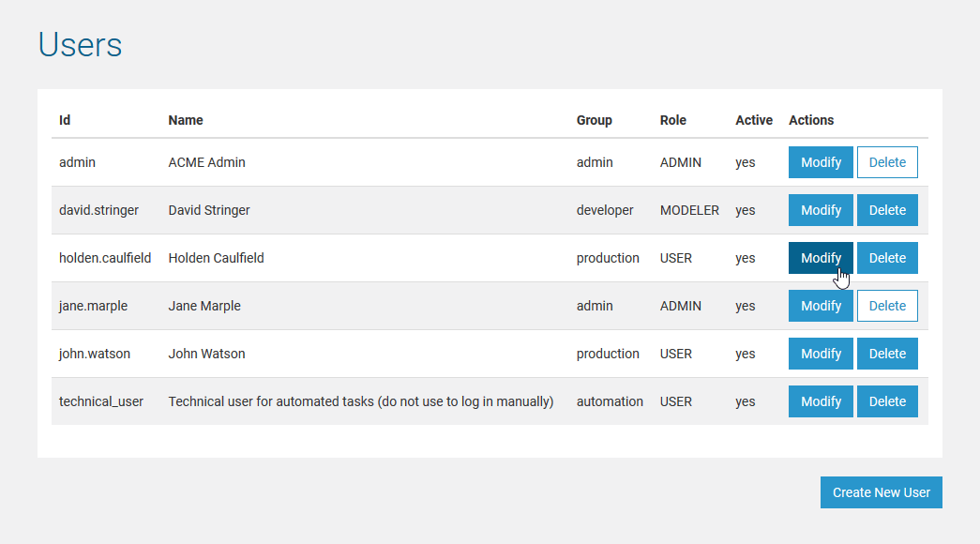Select the Users page heading
This screenshot has height=544, width=980.
click(80, 44)
